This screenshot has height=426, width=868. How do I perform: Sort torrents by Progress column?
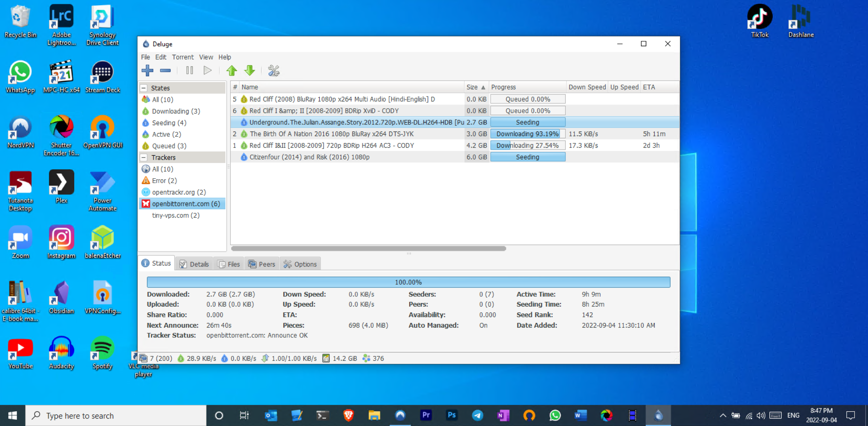pyautogui.click(x=527, y=87)
